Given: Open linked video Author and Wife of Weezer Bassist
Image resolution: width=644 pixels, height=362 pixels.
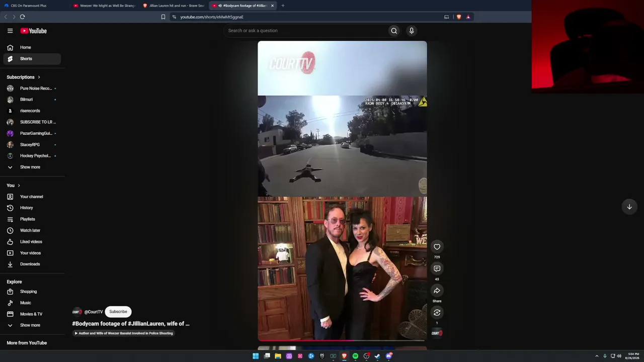Looking at the screenshot, I should tap(123, 333).
